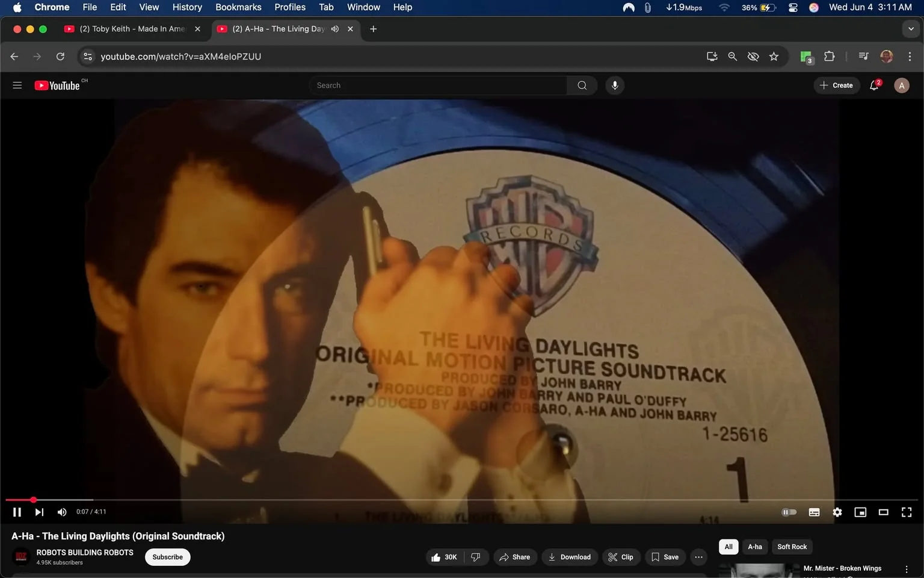This screenshot has width=924, height=578.
Task: Mute the video volume icon
Action: tap(62, 512)
